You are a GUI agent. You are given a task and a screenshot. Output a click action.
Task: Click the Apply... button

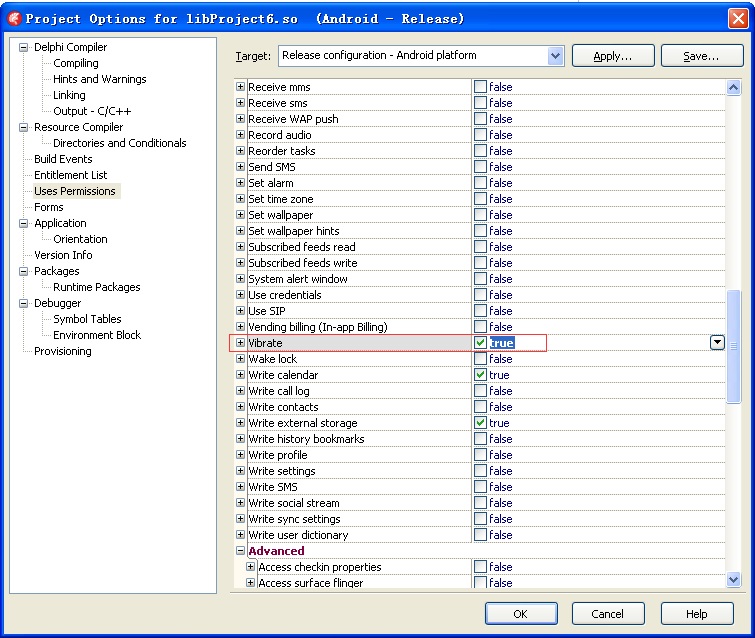(x=613, y=56)
